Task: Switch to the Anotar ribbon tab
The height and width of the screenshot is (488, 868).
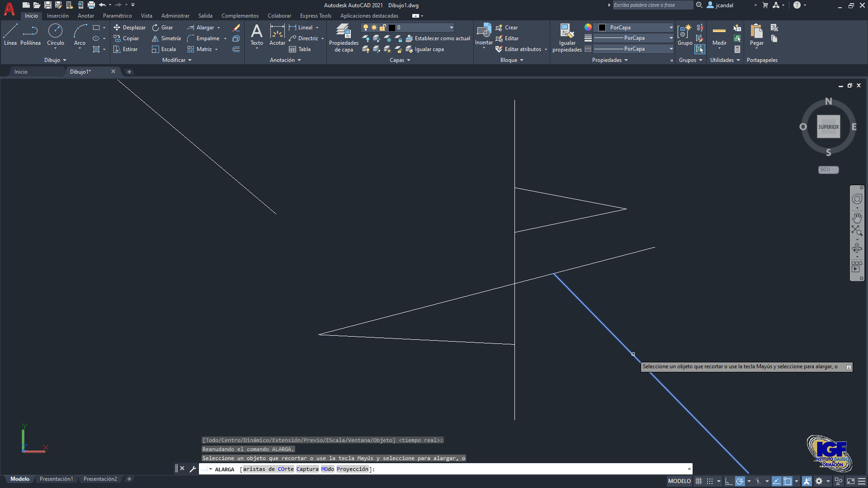Action: tap(86, 16)
